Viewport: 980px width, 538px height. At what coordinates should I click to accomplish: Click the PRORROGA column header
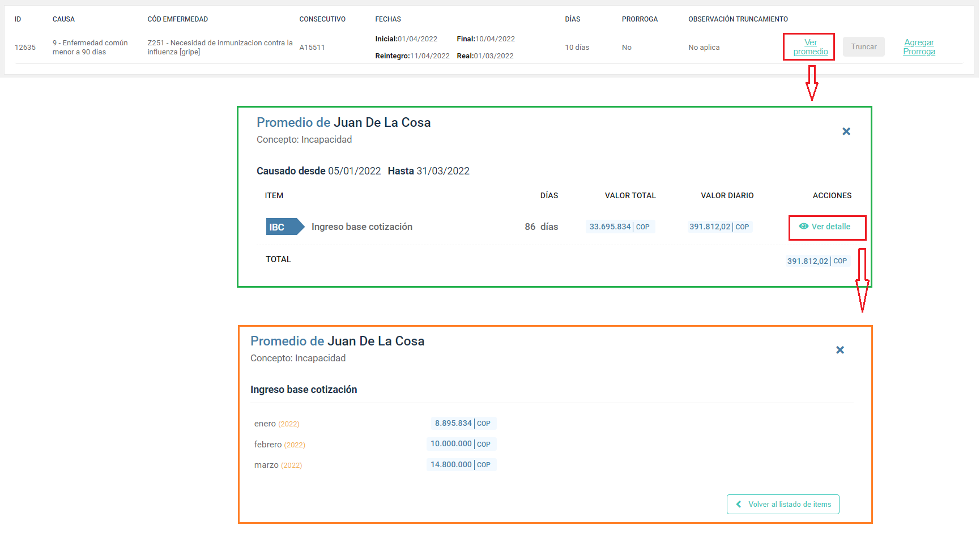pyautogui.click(x=640, y=19)
